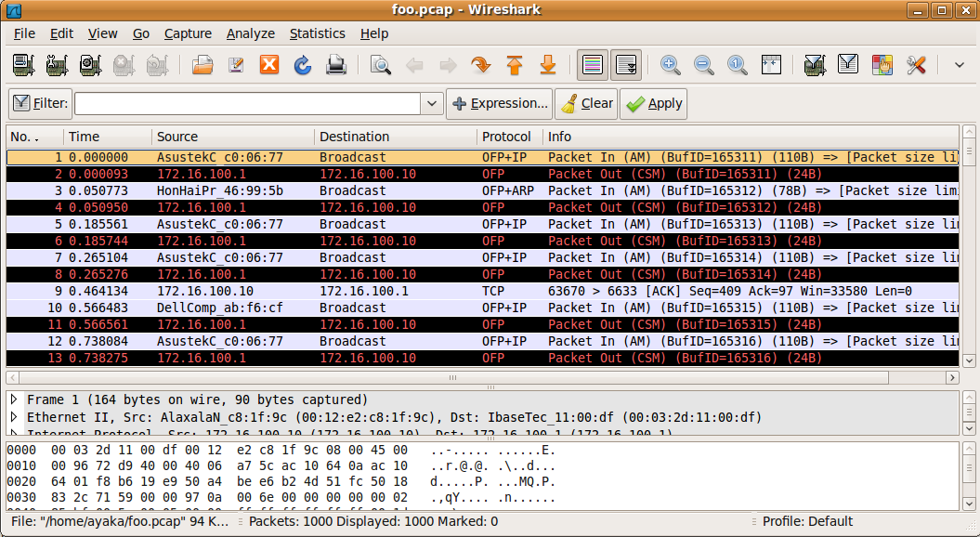Reload the capture file
The image size is (980, 537).
pyautogui.click(x=303, y=65)
